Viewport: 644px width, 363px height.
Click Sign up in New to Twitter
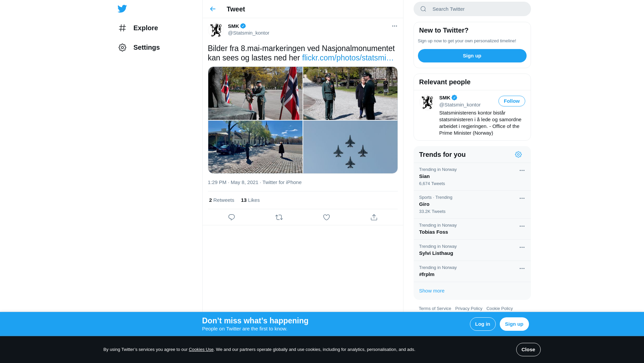point(472,56)
